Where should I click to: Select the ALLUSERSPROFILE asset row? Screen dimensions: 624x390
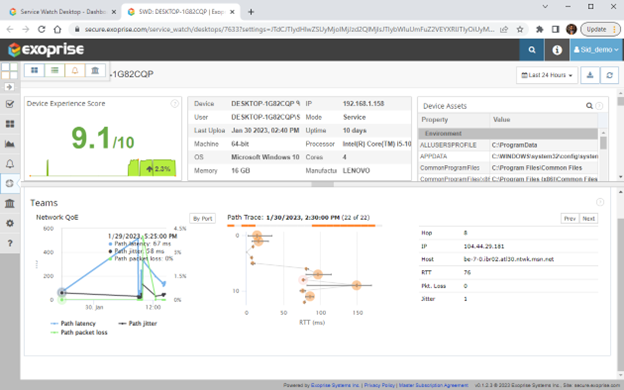(x=508, y=145)
